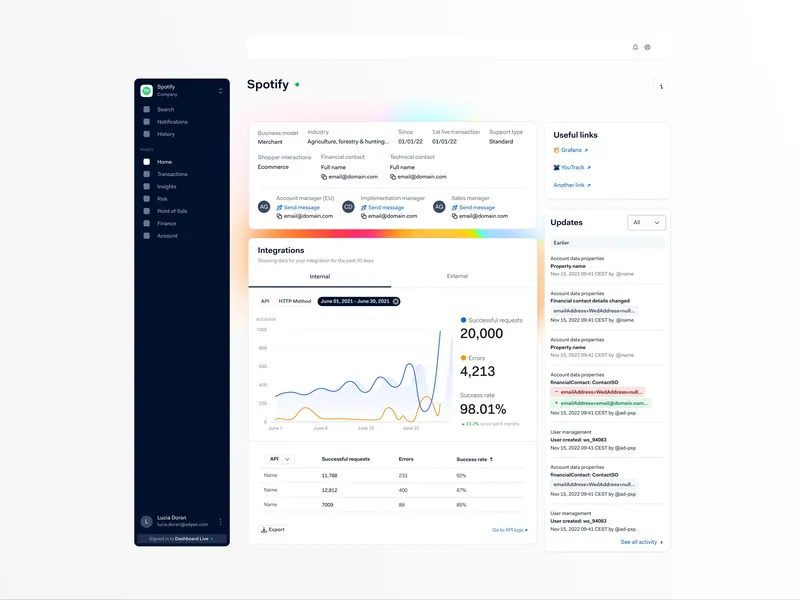Click the 12,812 successful requests cell
The height and width of the screenshot is (600, 800).
[x=330, y=490]
